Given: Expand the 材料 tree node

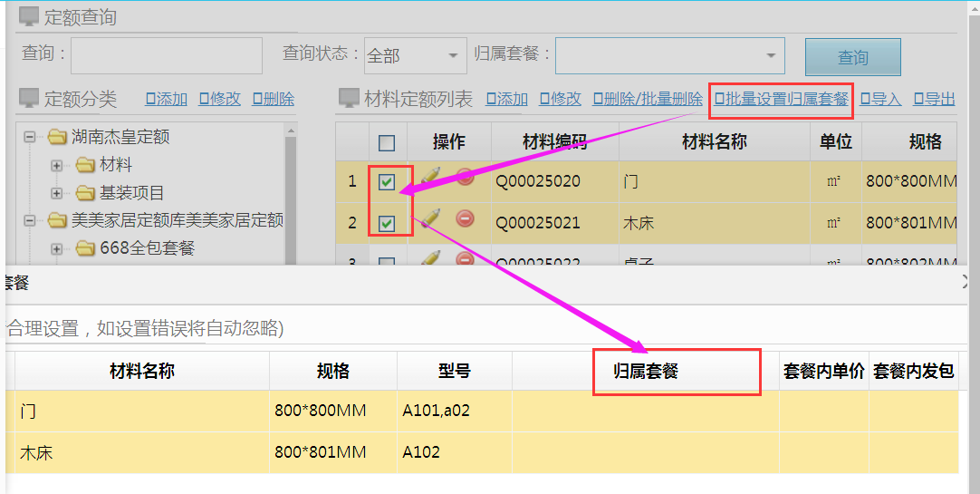Looking at the screenshot, I should 57,165.
